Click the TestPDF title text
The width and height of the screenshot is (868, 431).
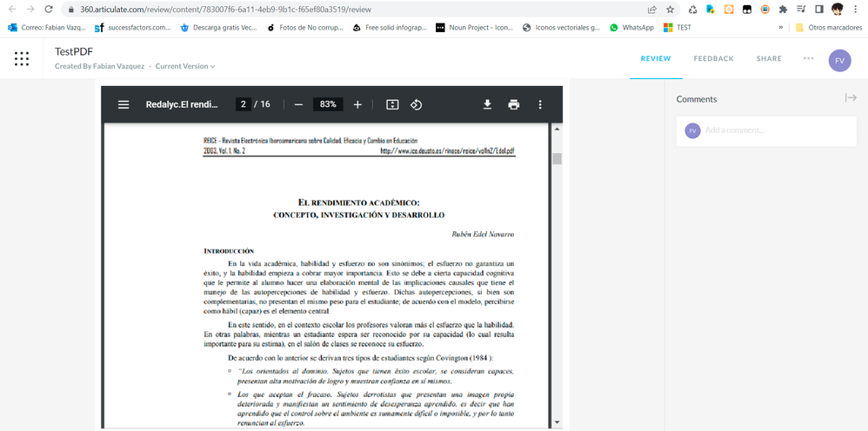[74, 51]
